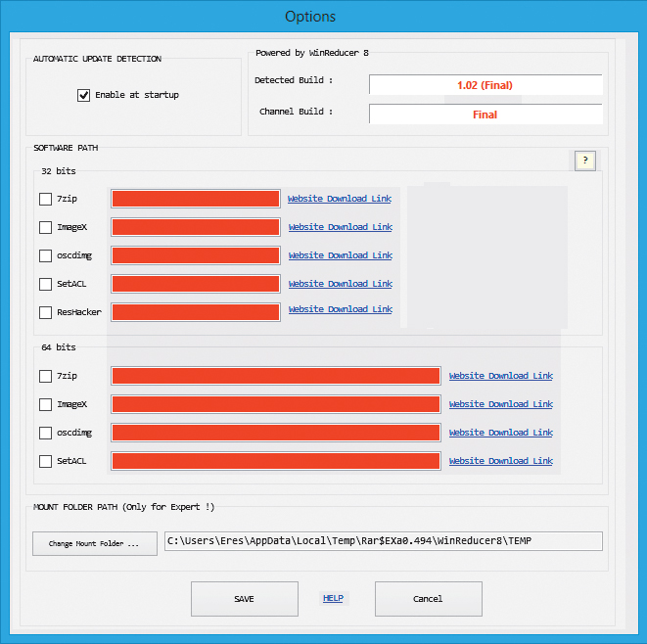Check the 32 bits 7zip checkbox

click(46, 199)
